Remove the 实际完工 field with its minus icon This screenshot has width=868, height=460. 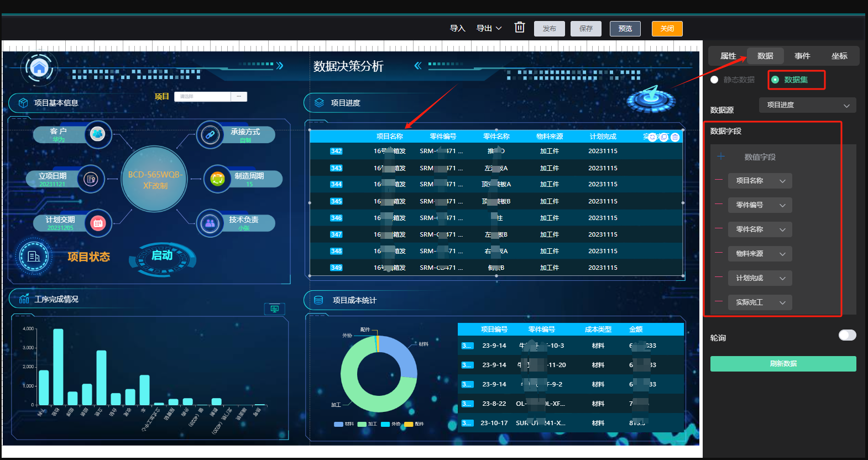coord(719,301)
